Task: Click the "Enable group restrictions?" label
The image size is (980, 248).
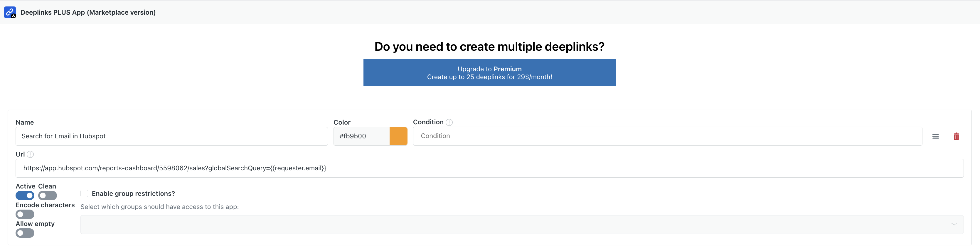Action: 133,194
